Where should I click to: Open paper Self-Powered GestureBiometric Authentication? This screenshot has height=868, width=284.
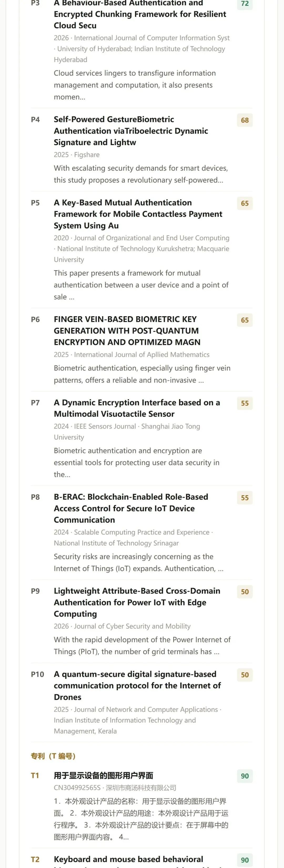(x=131, y=131)
